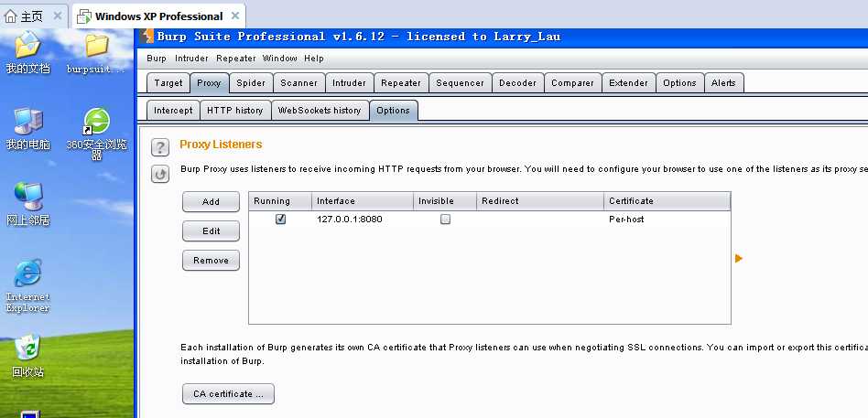This screenshot has width=868, height=418.
Task: Click the CA certificate button
Action: click(x=228, y=393)
